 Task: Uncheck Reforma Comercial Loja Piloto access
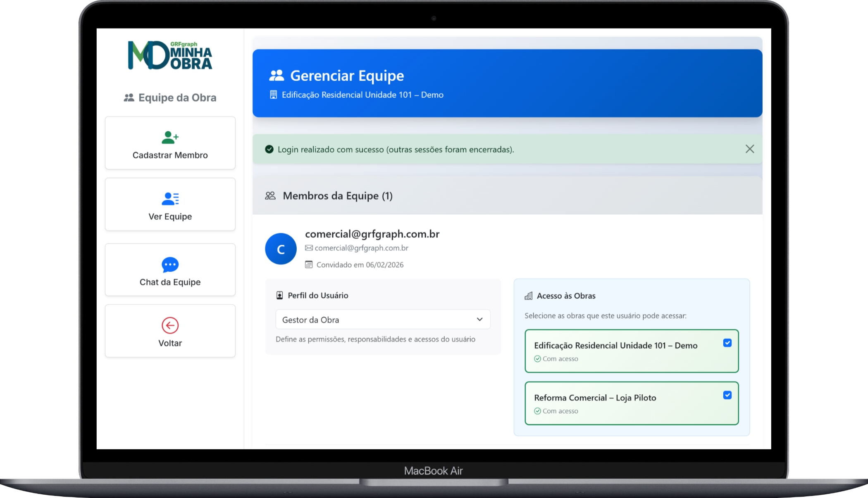point(727,395)
